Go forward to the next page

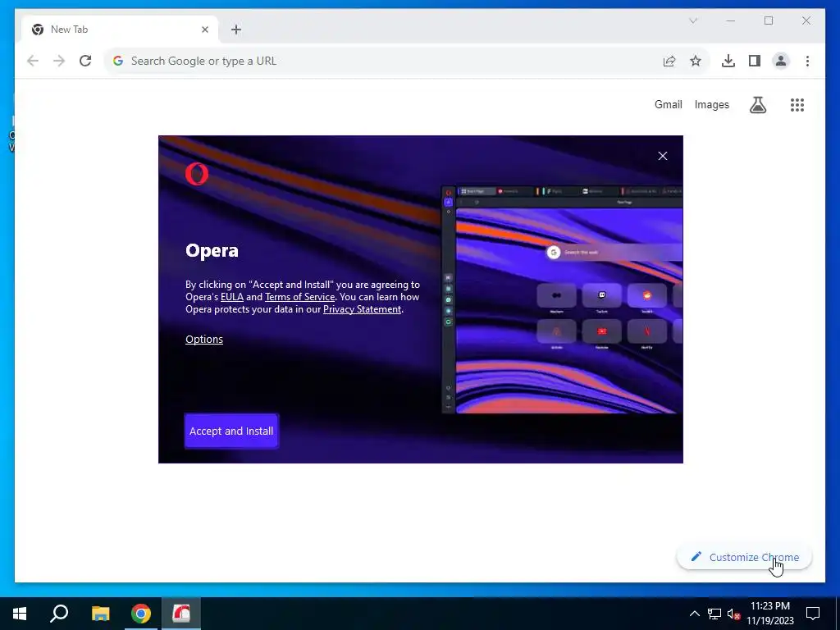coord(59,61)
